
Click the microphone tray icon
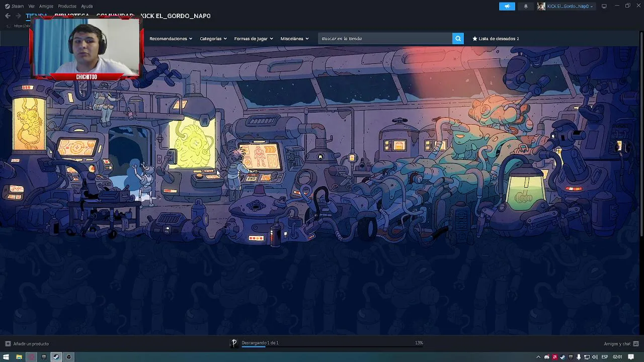click(x=579, y=357)
